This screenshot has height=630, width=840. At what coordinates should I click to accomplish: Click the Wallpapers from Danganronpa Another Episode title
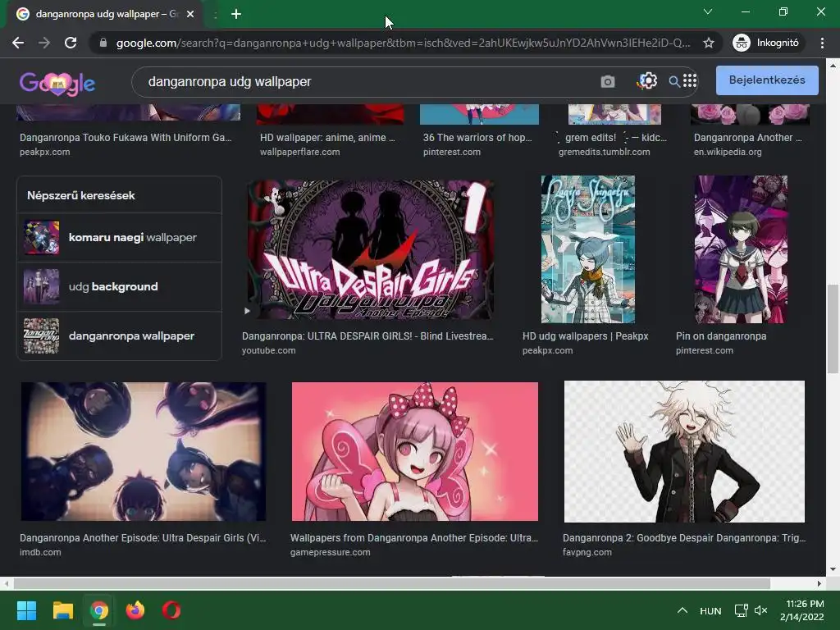pos(414,538)
